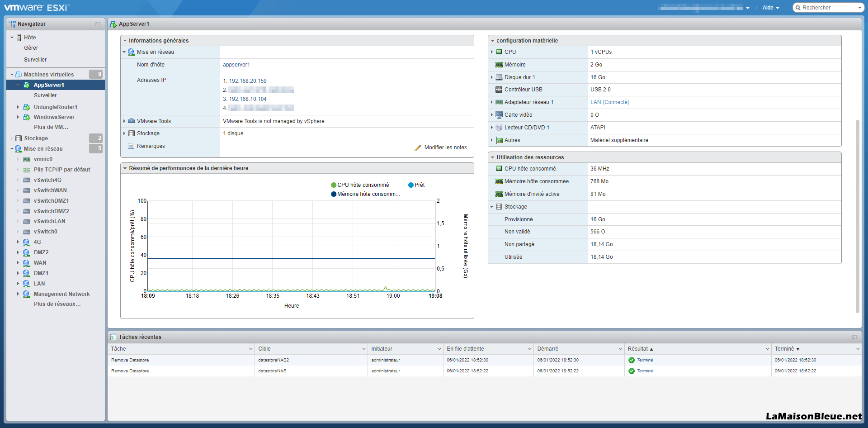Click the Contrôleur USB icon
This screenshot has height=428, width=868.
(x=499, y=90)
